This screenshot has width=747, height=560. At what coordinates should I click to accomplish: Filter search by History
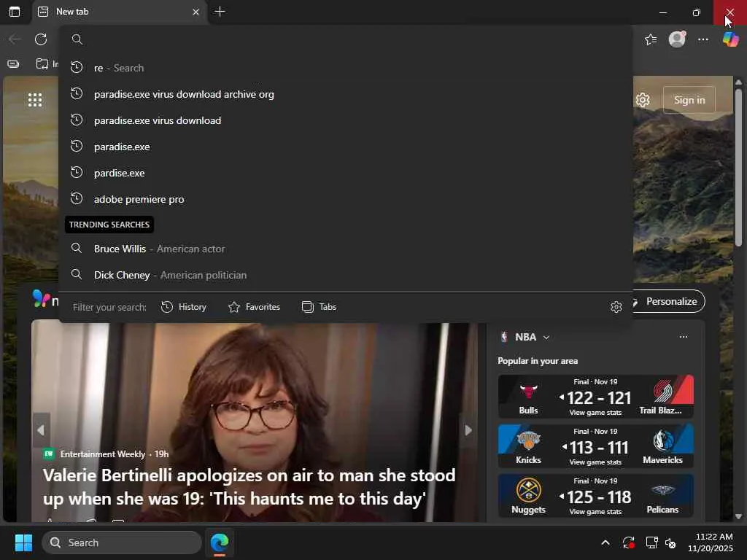[x=184, y=307]
